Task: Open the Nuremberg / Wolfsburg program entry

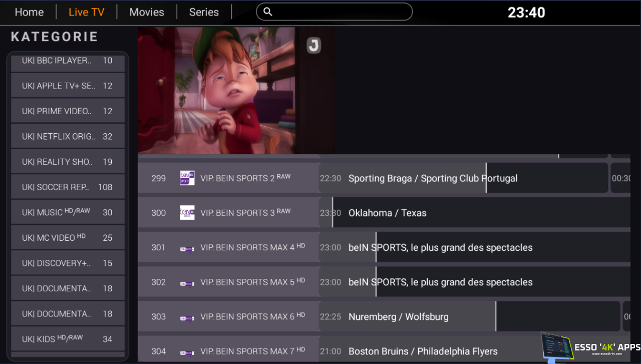Action: pyautogui.click(x=470, y=316)
